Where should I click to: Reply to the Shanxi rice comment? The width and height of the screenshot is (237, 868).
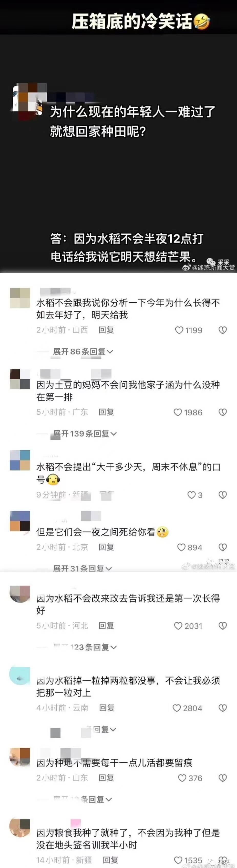[x=106, y=330]
